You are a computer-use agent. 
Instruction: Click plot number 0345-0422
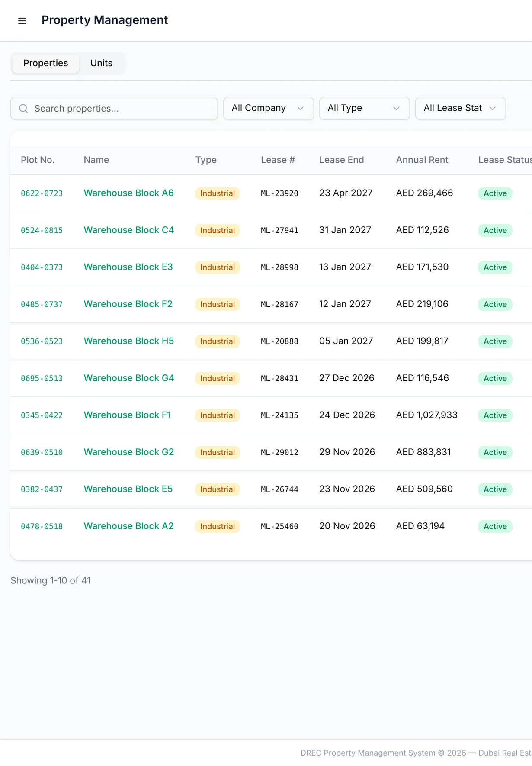[x=42, y=415]
